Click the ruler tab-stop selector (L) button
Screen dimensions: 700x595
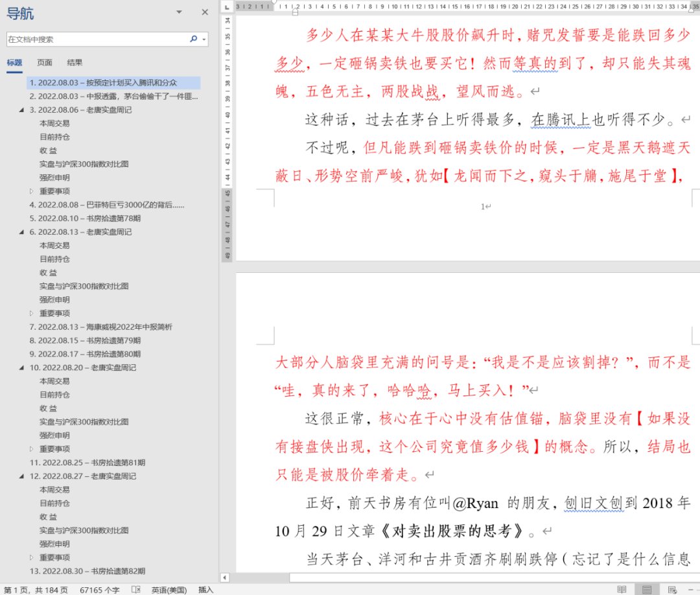pos(227,6)
